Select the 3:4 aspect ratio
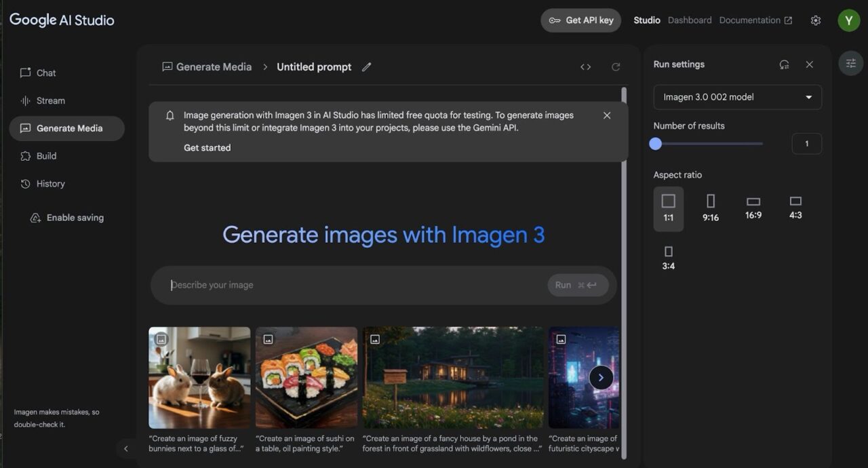The image size is (868, 468). 669,258
